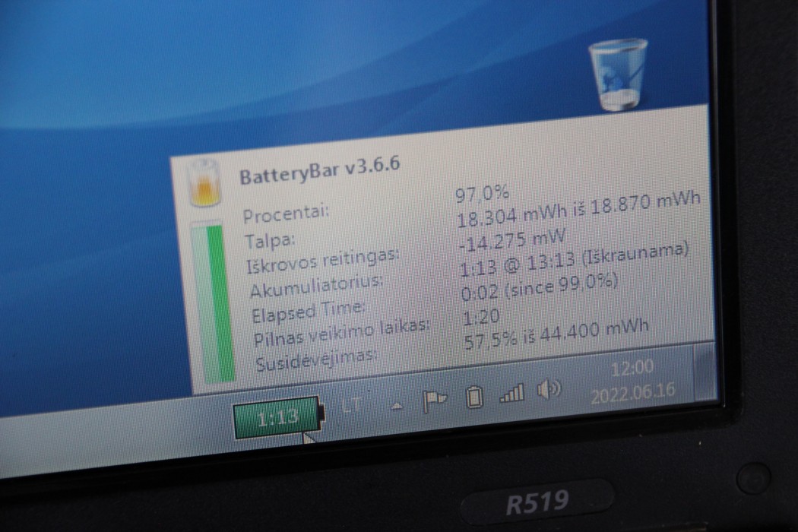Image resolution: width=798 pixels, height=532 pixels.
Task: Click the battery icon in BatteryBar popup
Action: tap(204, 184)
